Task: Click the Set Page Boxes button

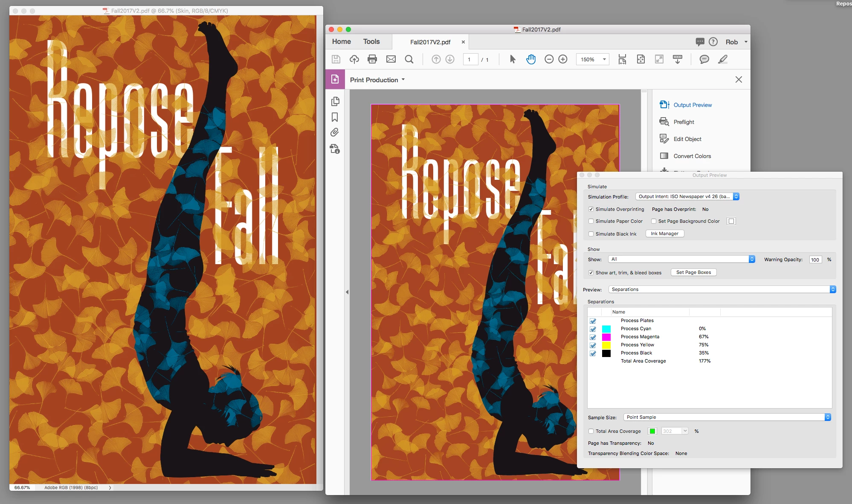Action: pos(693,272)
